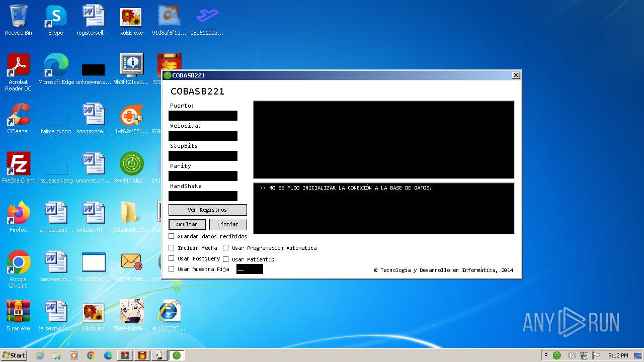Select the 91d8af6f1a desktop file icon
The height and width of the screenshot is (362, 644).
pos(169,20)
